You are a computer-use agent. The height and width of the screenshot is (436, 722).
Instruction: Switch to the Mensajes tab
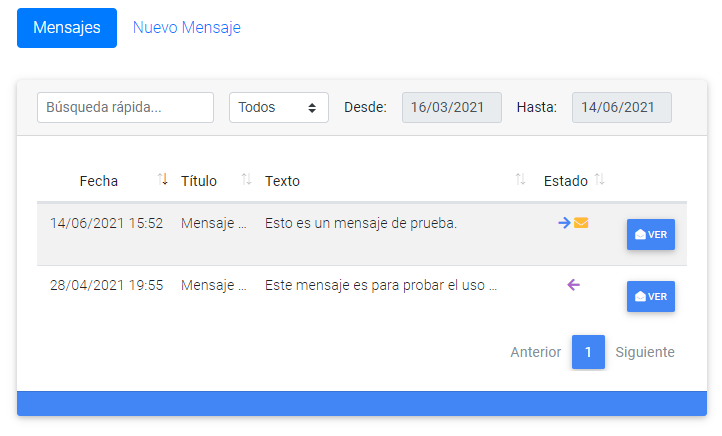[67, 28]
